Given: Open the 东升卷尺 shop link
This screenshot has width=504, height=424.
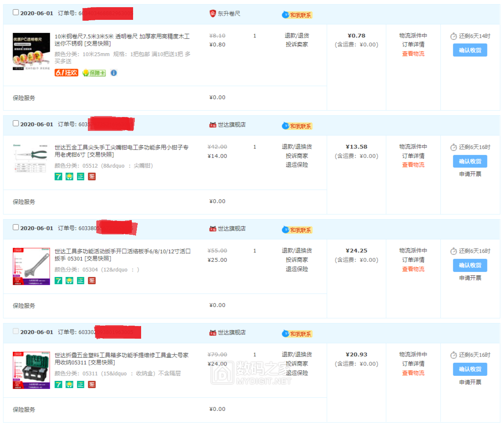Looking at the screenshot, I should pos(229,14).
